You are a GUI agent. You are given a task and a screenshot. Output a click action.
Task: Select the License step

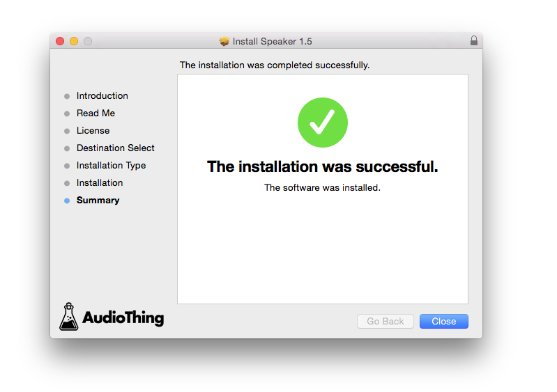point(93,131)
